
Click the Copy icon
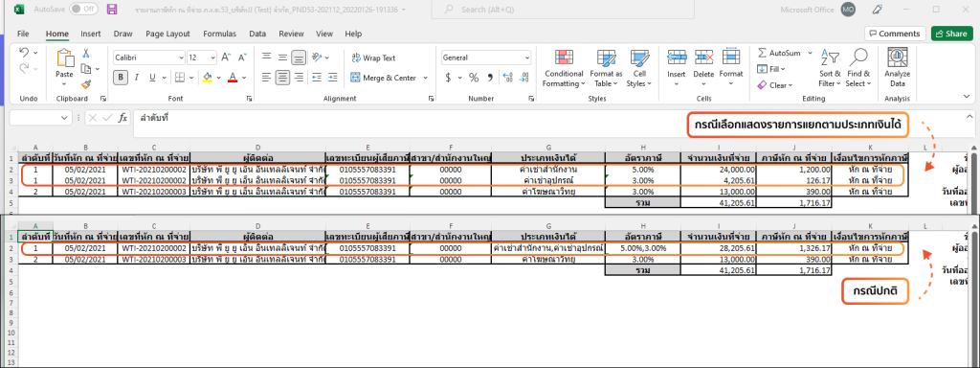click(86, 69)
